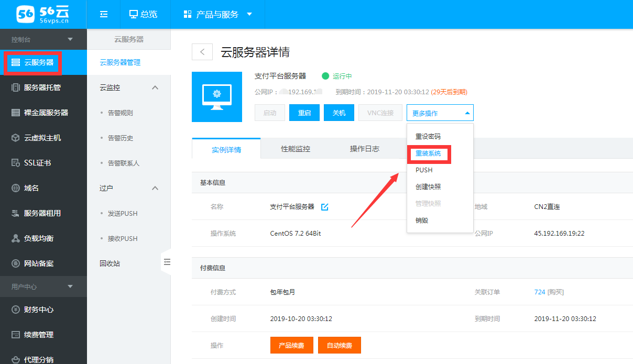Expand the 产品与服务 dropdown
Screen dimensions: 633x364
point(217,14)
